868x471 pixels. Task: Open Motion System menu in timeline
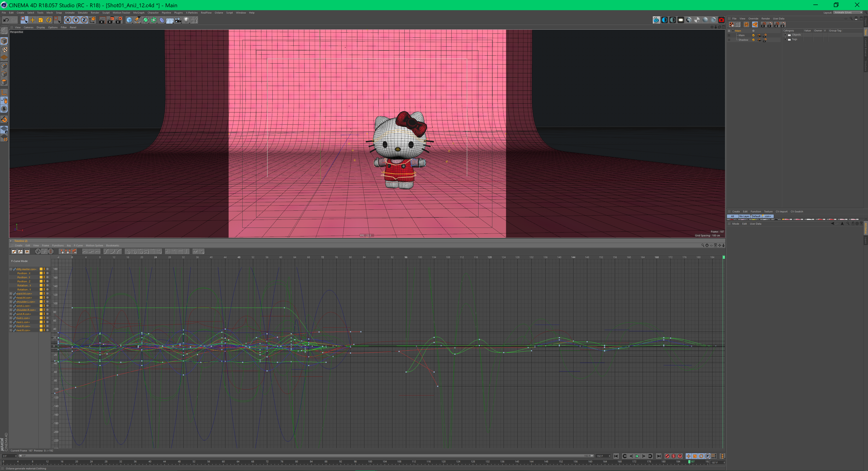pyautogui.click(x=94, y=245)
